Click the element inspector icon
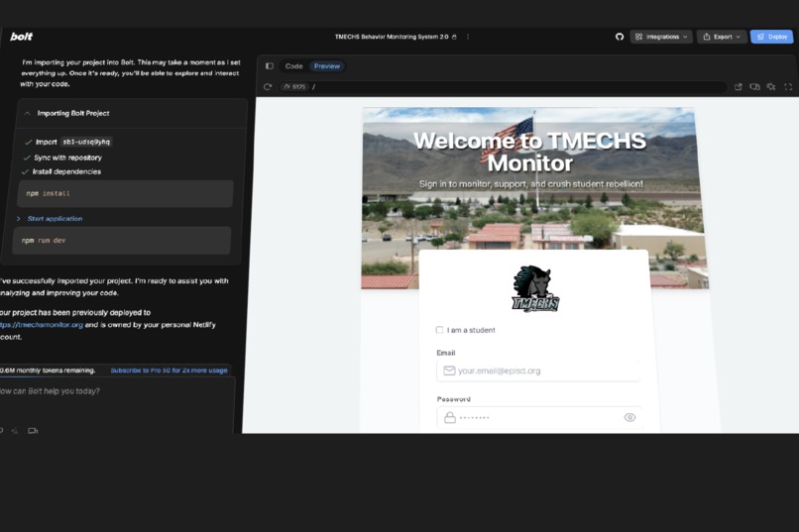Image resolution: width=799 pixels, height=532 pixels. pos(771,87)
